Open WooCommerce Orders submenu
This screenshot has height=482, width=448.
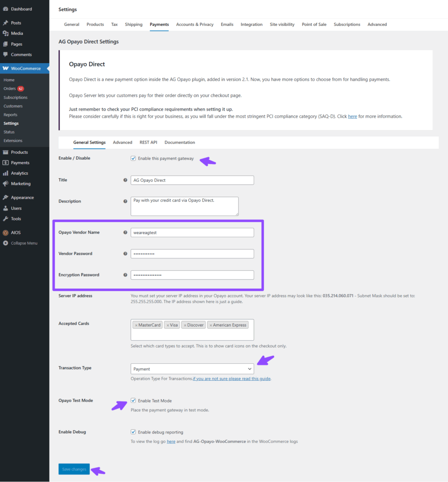9,88
